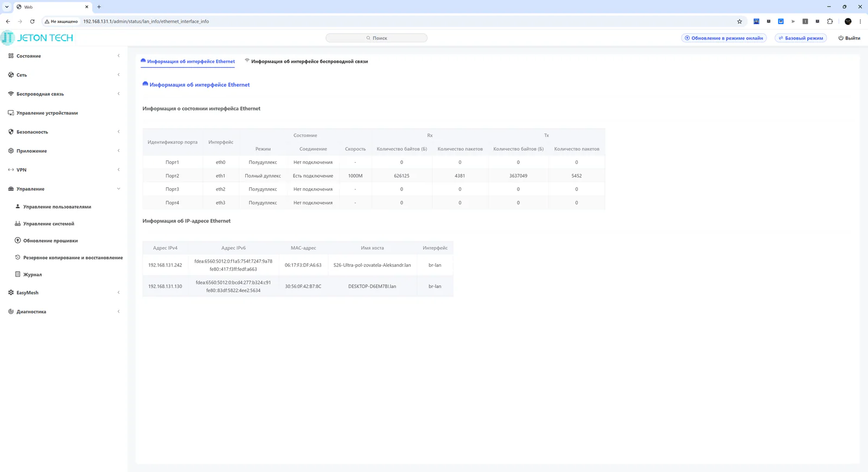Bookmark page with star icon
Screen dimensions: 868x472
739,22
